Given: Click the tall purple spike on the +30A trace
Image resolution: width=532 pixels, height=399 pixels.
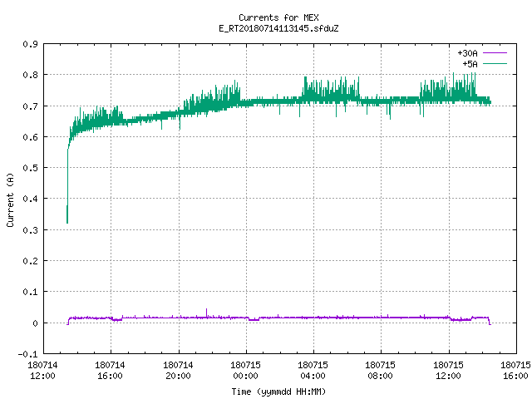Looking at the screenshot, I should point(206,313).
